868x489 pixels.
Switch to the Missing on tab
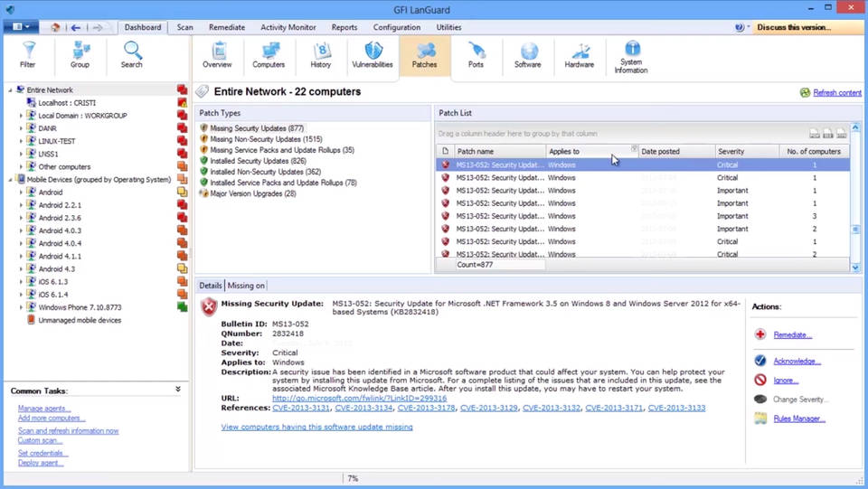pyautogui.click(x=246, y=286)
